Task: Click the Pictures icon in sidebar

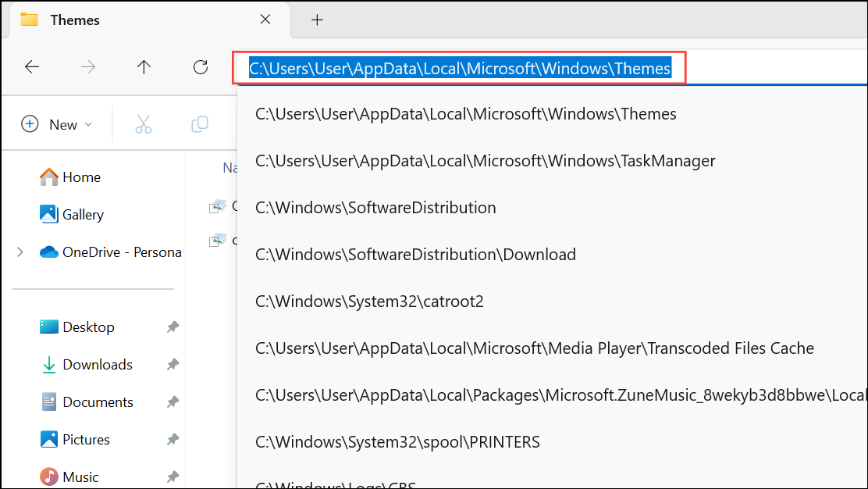Action: 48,439
